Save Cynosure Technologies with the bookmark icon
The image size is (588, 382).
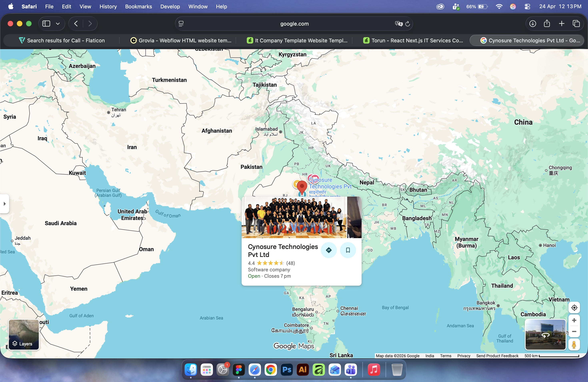(x=348, y=250)
